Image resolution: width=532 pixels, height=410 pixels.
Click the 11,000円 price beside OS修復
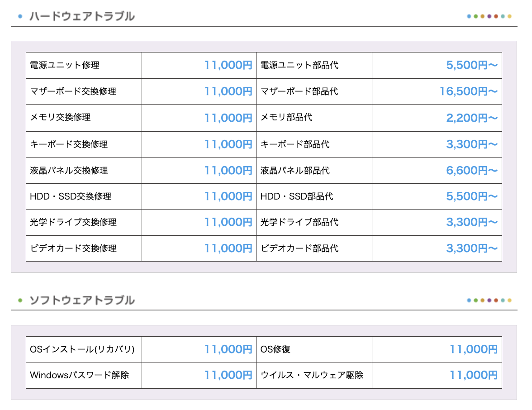coord(473,349)
